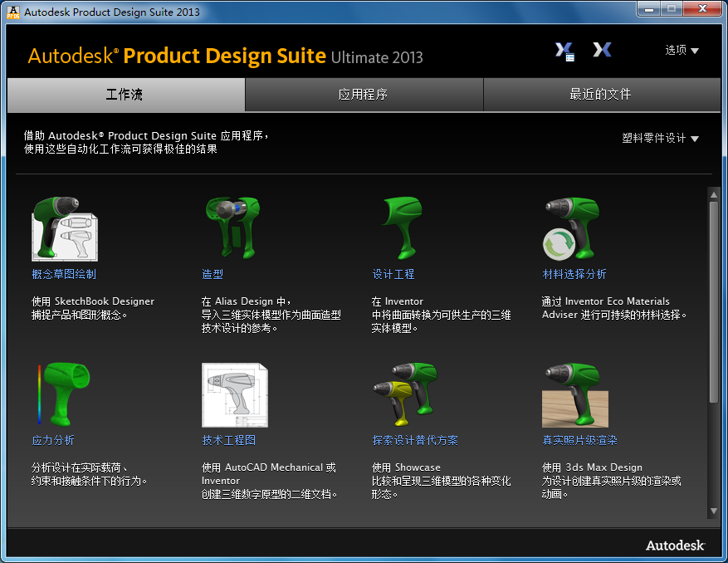728x563 pixels.
Task: Click the 真实照片级渲染 link
Action: 580,440
